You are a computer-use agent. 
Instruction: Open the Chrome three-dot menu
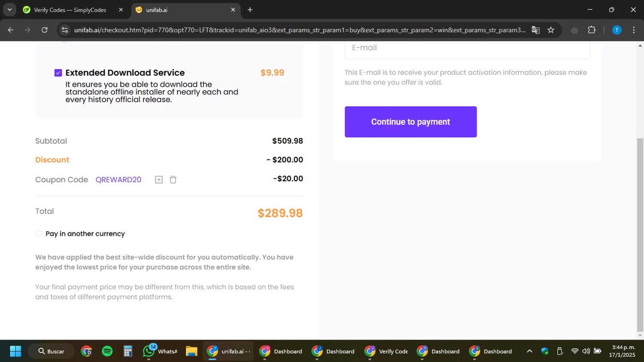[634, 30]
